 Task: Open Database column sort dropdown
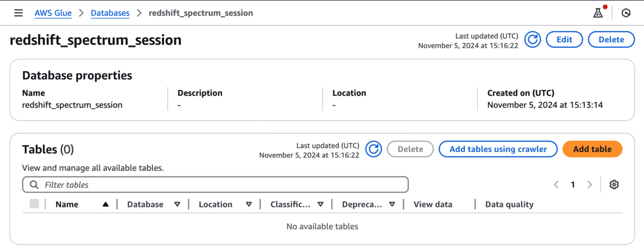pos(177,204)
